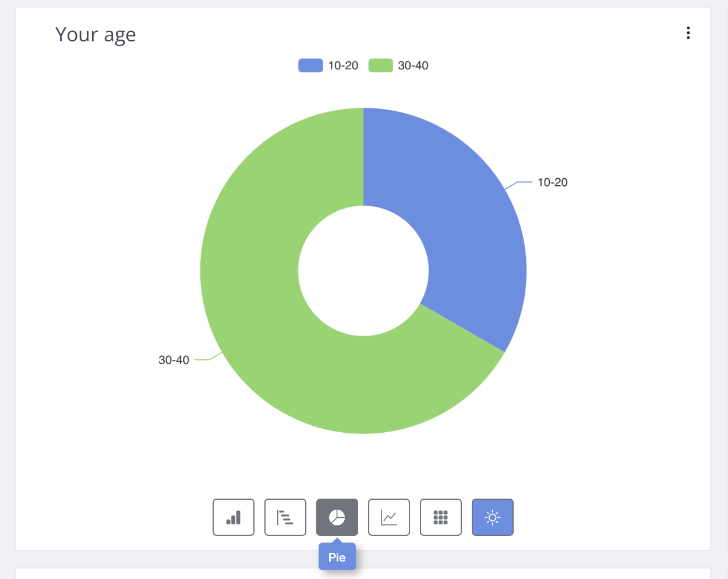Image resolution: width=728 pixels, height=579 pixels.
Task: Show the grid table view
Action: click(441, 517)
